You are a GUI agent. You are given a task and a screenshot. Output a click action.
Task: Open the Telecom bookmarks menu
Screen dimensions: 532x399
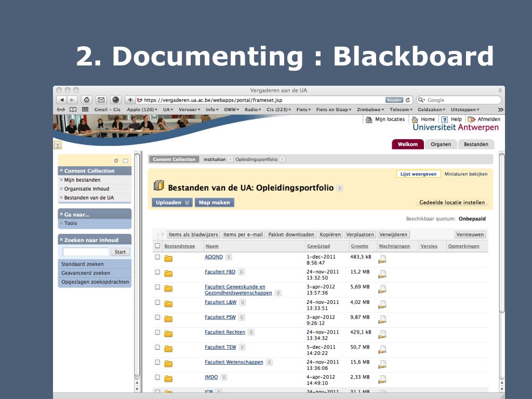click(x=401, y=110)
